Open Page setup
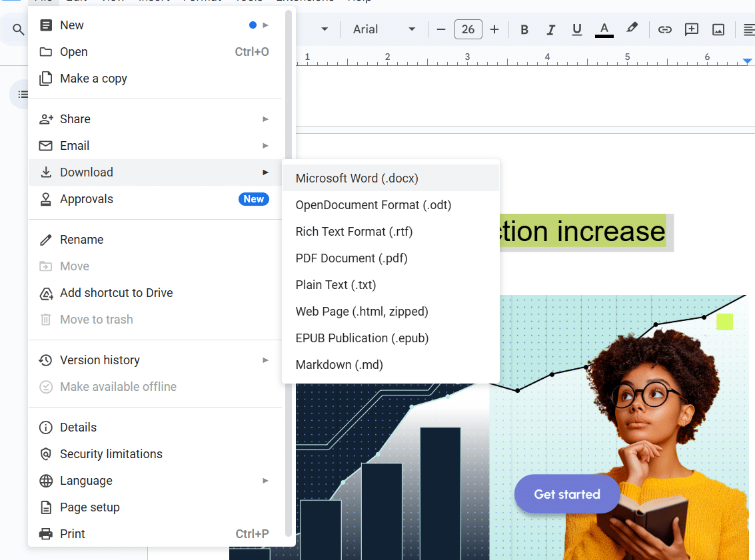The width and height of the screenshot is (755, 560). pos(155,507)
